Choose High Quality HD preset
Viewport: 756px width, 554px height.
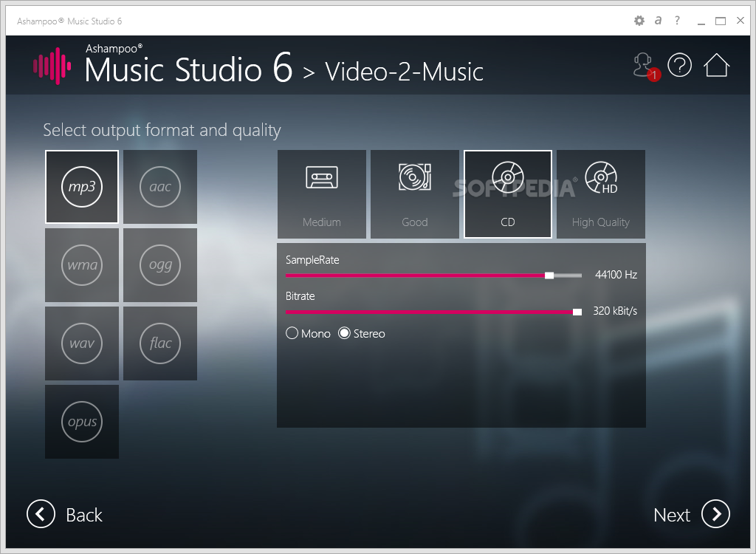click(601, 194)
